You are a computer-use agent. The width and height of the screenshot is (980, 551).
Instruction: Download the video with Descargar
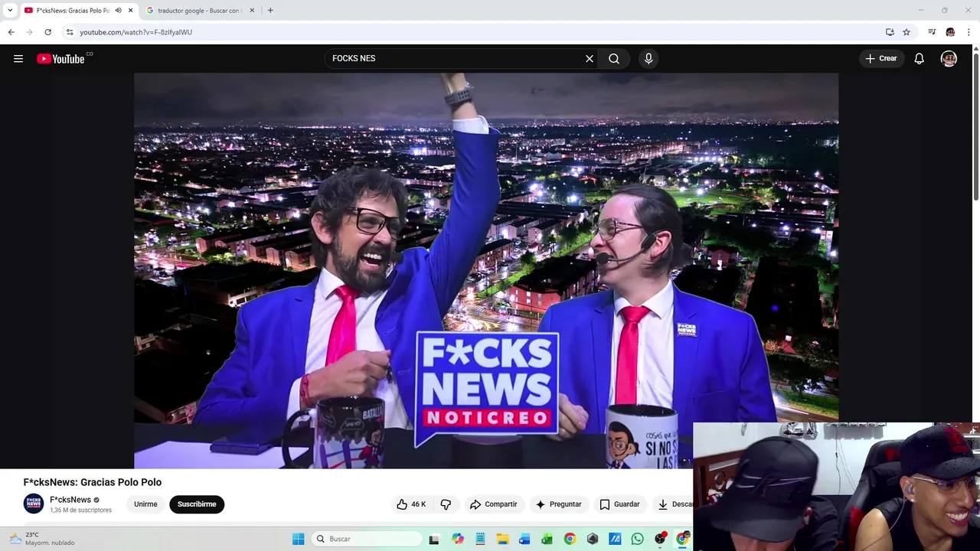click(673, 504)
